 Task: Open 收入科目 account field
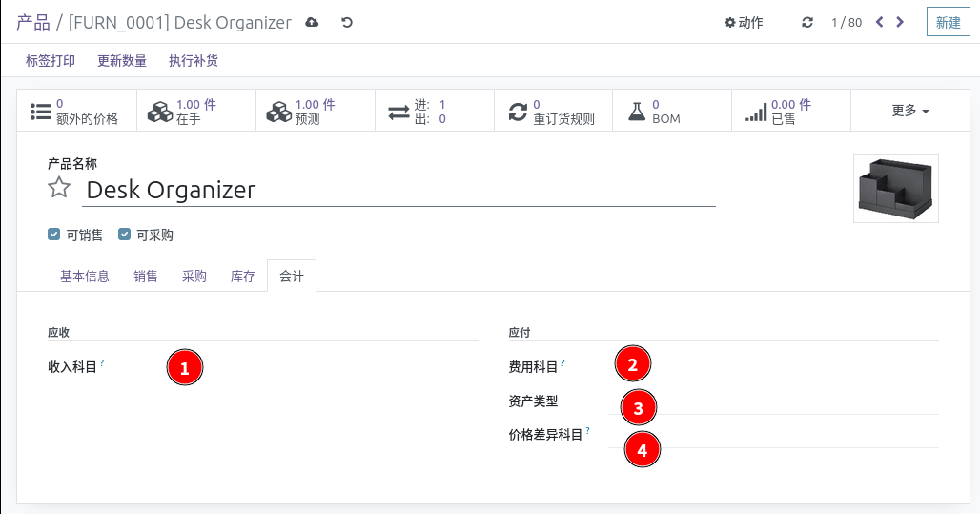(x=300, y=367)
